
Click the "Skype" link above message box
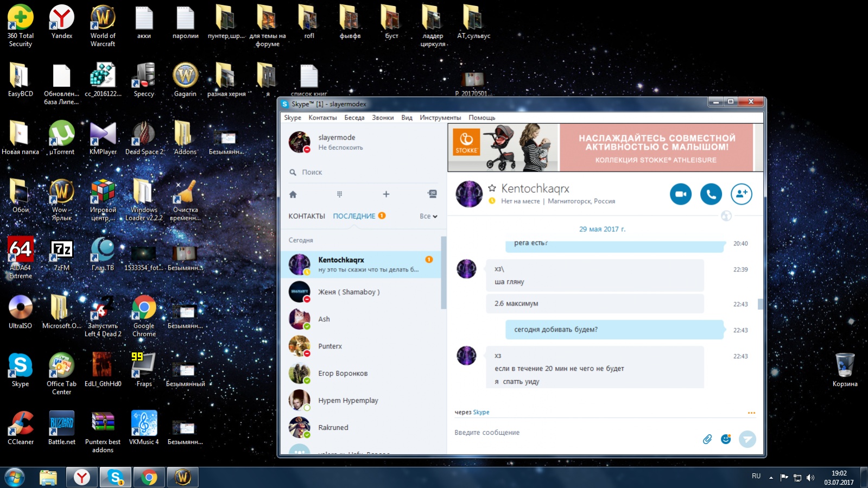pyautogui.click(x=481, y=413)
